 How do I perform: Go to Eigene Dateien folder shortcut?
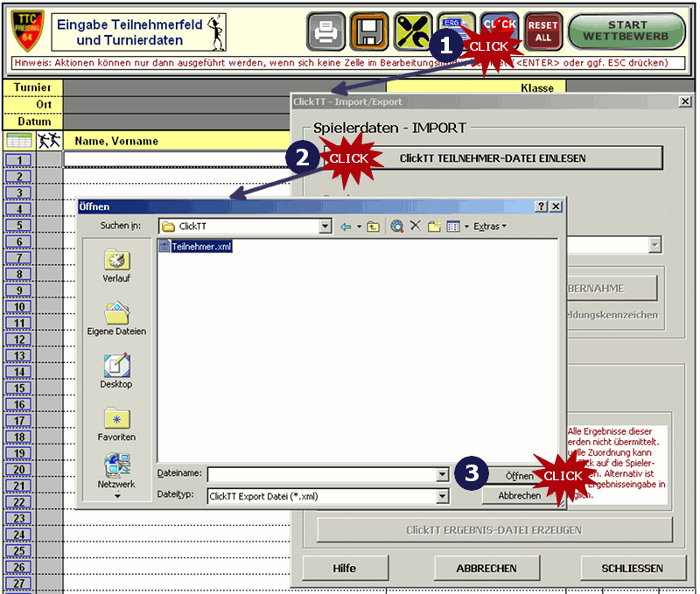[116, 318]
